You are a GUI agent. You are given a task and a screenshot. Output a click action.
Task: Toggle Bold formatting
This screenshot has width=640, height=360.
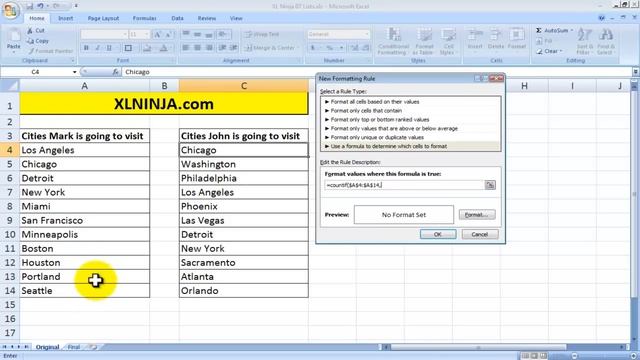point(86,48)
